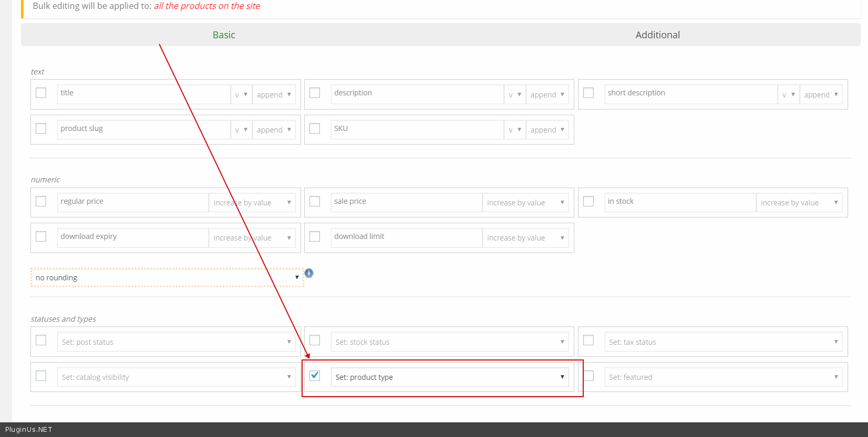
Task: Open sale price increase by value dropdown
Action: pos(525,203)
